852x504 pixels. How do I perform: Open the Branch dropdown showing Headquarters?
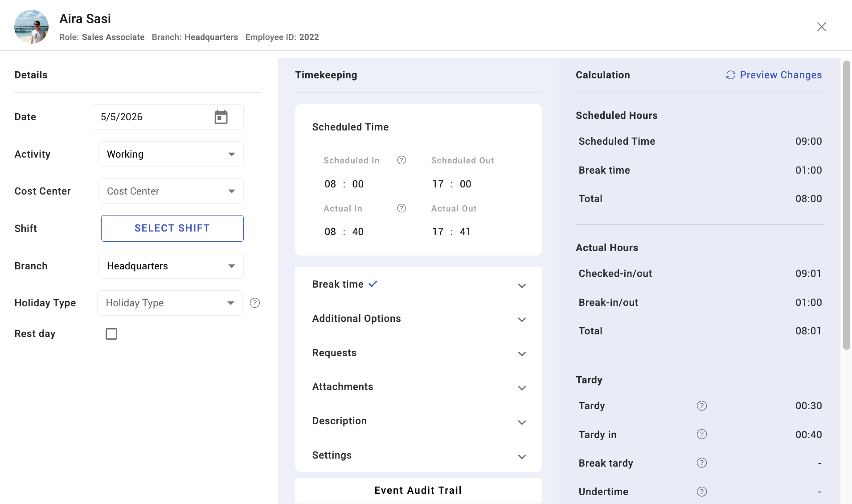coord(171,266)
